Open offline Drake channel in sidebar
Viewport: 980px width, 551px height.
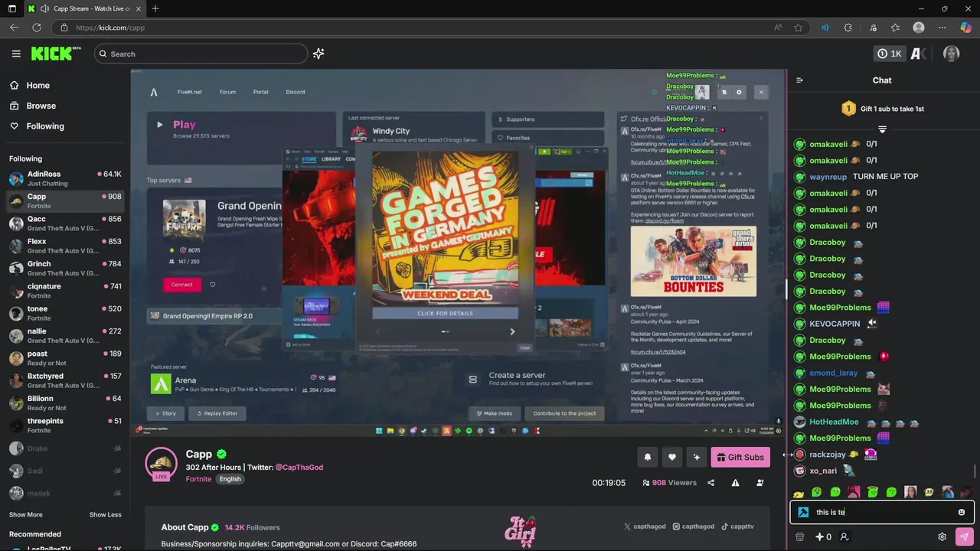pyautogui.click(x=65, y=448)
